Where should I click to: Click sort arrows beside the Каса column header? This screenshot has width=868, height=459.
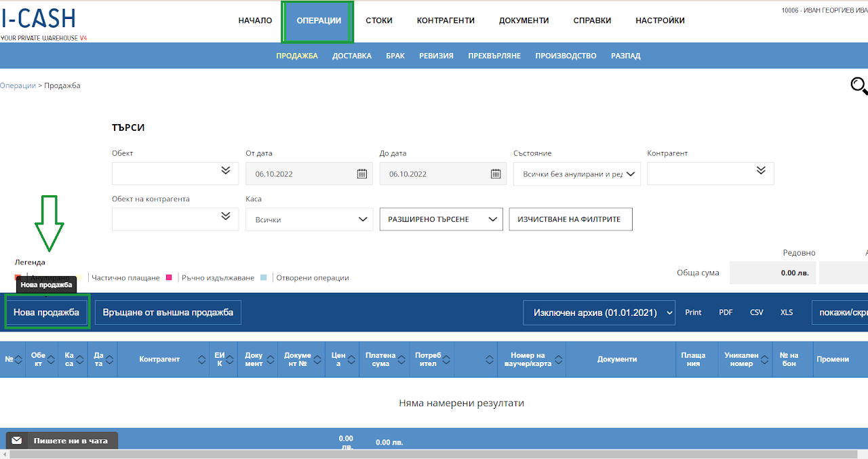81,359
